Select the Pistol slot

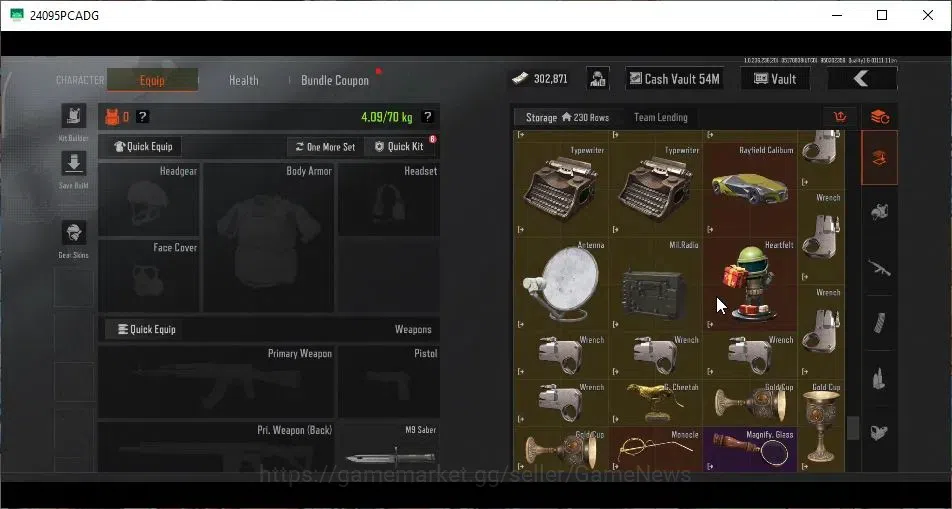pos(389,382)
